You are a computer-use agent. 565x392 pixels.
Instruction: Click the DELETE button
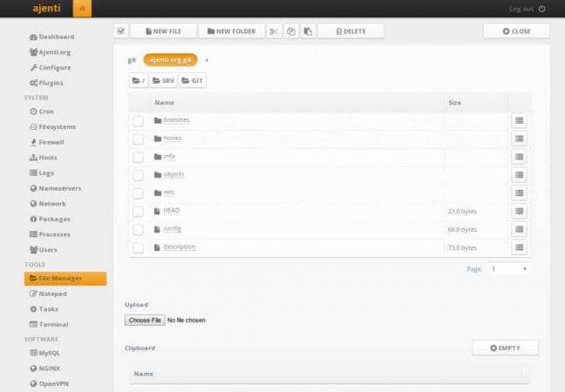351,31
